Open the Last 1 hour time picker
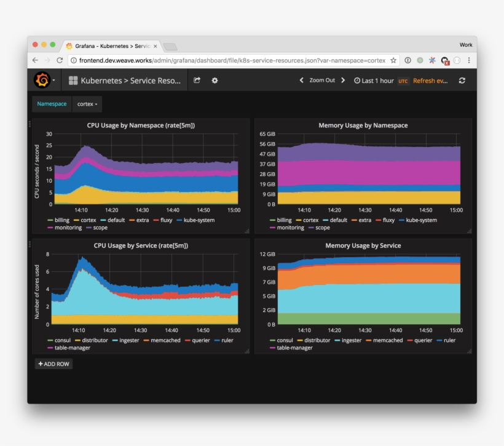 point(374,81)
